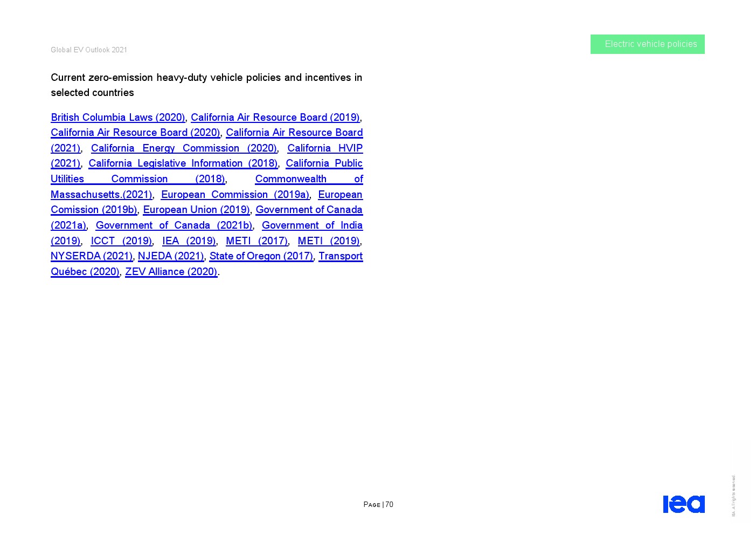Click the IEA (2019) reference link
The height and width of the screenshot is (535, 756).
(x=189, y=241)
